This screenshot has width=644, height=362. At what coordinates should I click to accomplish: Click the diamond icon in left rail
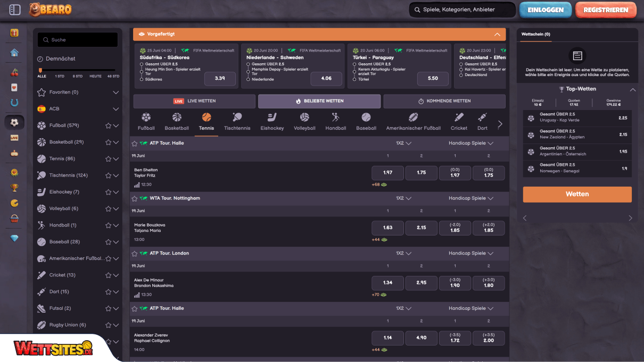[14, 238]
